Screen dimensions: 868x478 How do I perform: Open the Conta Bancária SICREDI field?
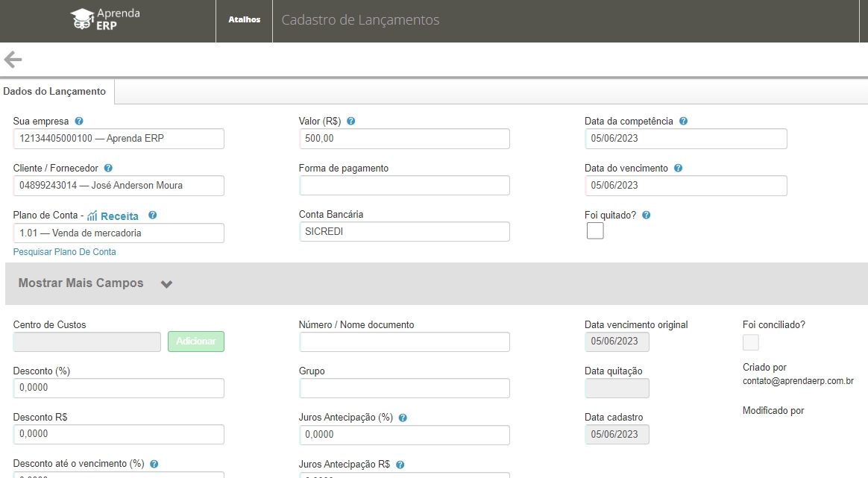[x=404, y=232]
